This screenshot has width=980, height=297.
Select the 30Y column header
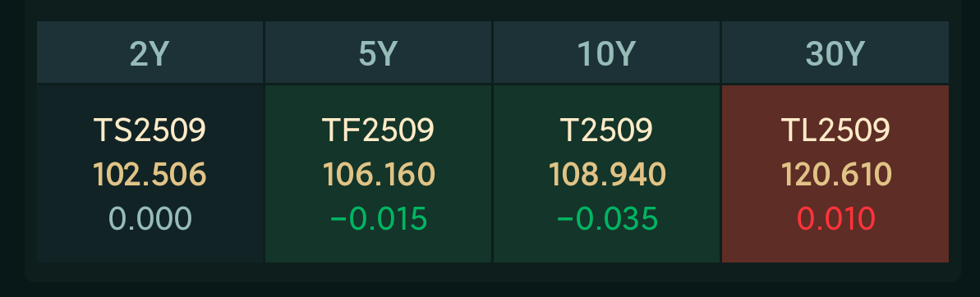click(835, 52)
